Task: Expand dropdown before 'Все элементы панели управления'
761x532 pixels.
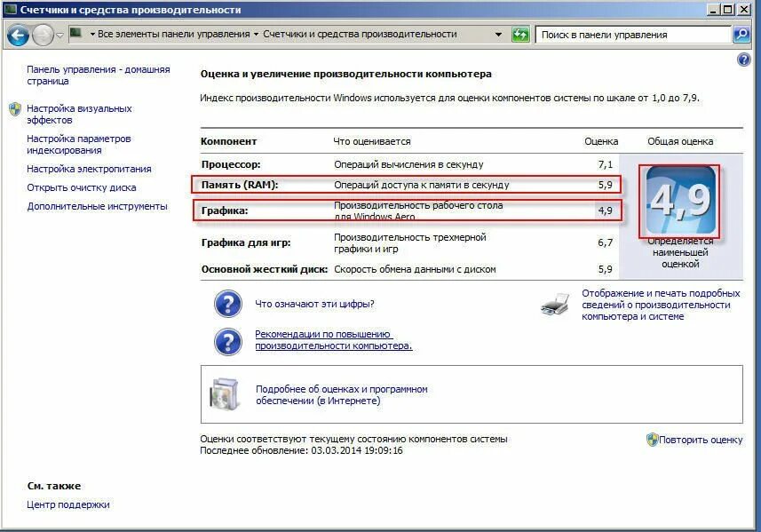Action: click(92, 34)
